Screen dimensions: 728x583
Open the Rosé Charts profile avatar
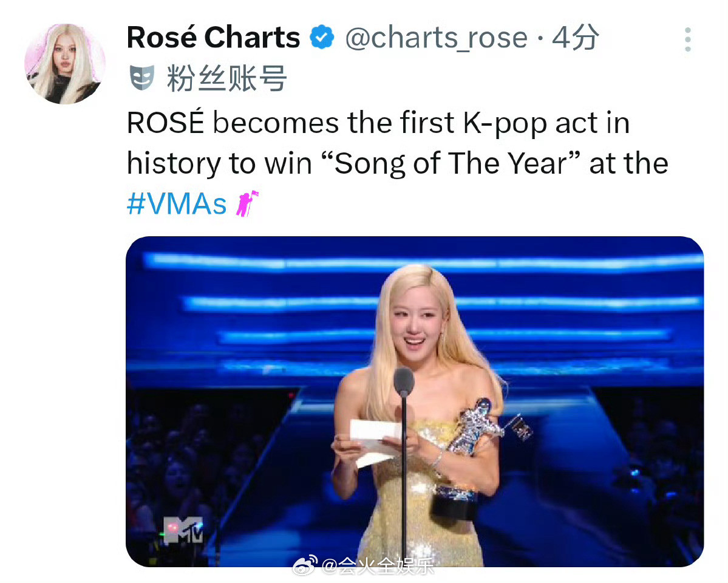pyautogui.click(x=64, y=64)
